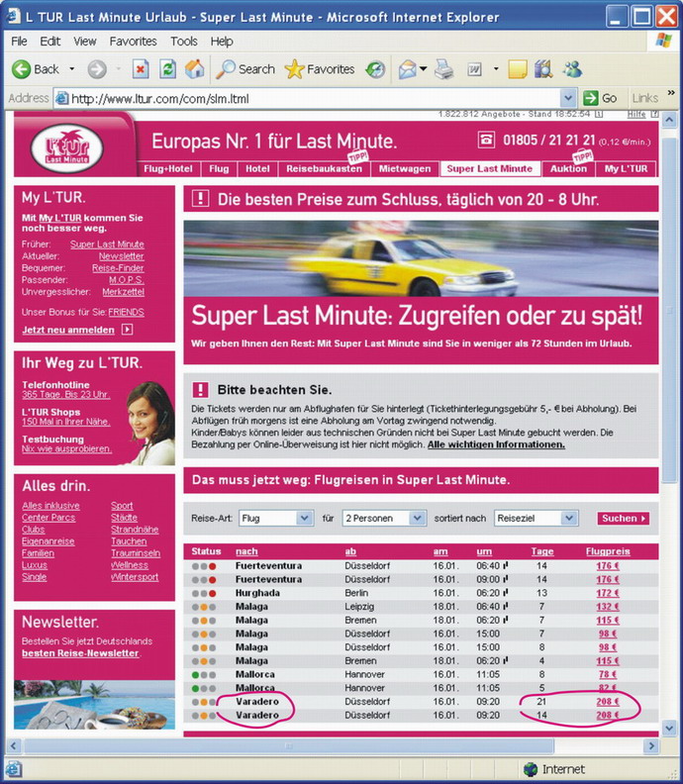
Task: Open the Edit menu
Action: 50,42
